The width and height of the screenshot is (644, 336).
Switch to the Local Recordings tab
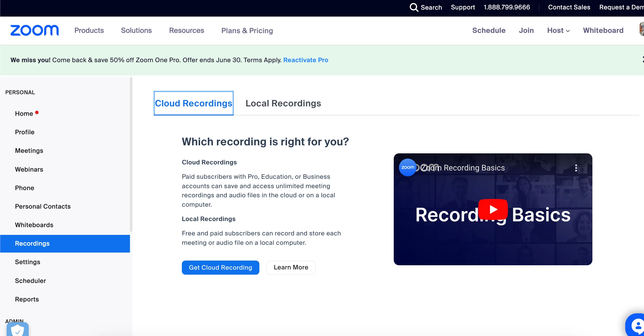283,103
